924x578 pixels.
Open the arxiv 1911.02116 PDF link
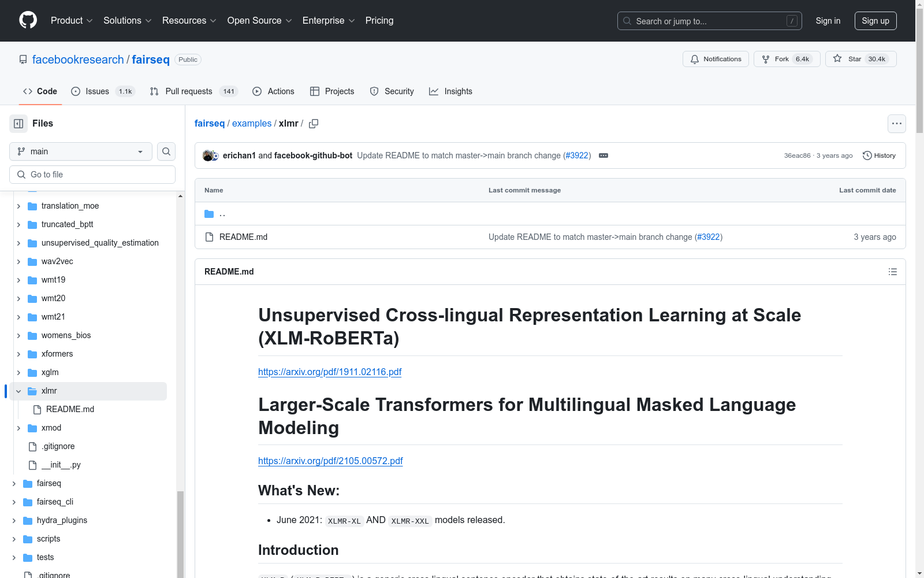click(x=330, y=372)
